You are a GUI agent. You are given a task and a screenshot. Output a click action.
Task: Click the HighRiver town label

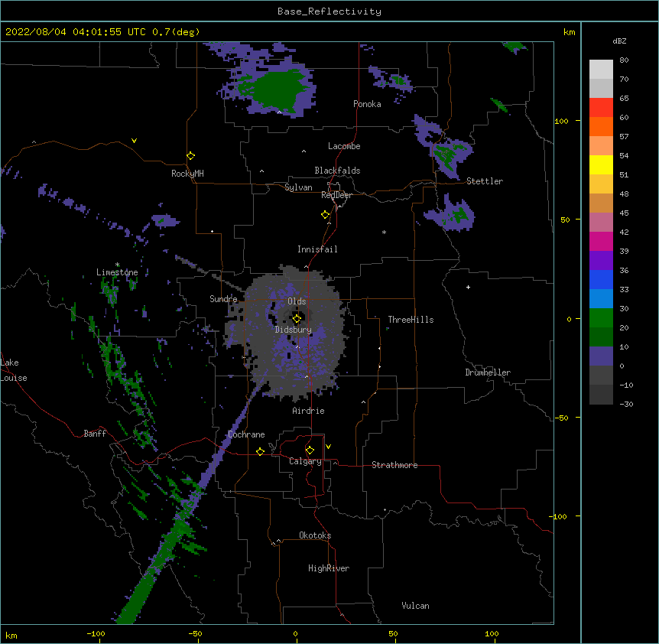coord(329,568)
